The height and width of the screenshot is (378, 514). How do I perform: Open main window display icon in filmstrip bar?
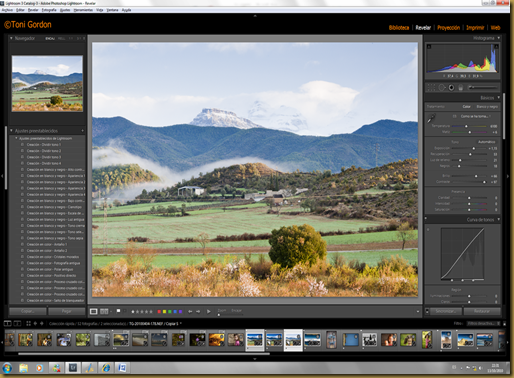7,323
